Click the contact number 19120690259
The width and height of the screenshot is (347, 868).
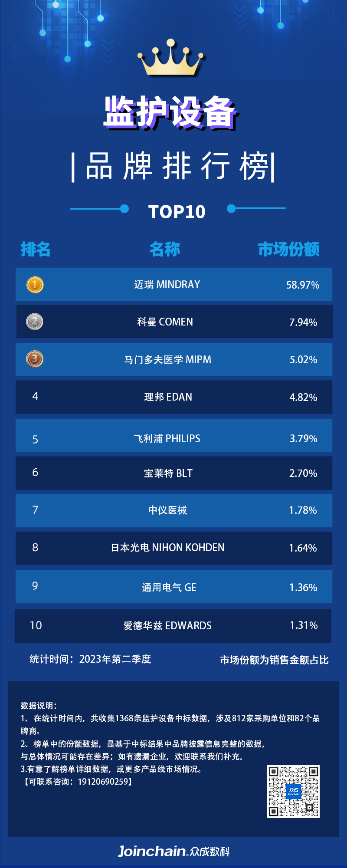click(x=103, y=782)
